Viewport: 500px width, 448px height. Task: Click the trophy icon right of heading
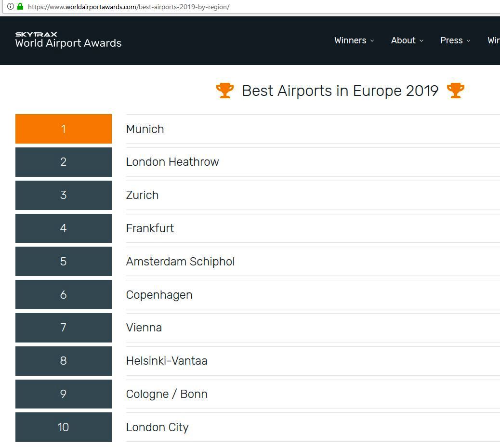(x=455, y=91)
